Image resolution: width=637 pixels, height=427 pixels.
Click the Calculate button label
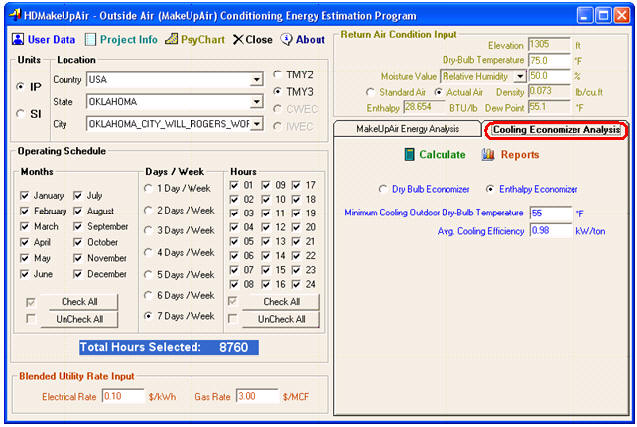[442, 155]
